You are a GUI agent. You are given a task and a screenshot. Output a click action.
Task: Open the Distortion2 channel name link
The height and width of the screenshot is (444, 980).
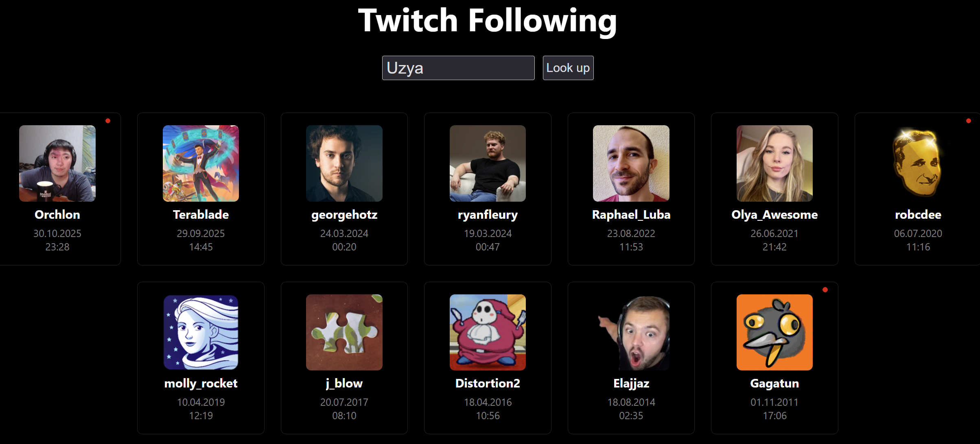pyautogui.click(x=488, y=383)
